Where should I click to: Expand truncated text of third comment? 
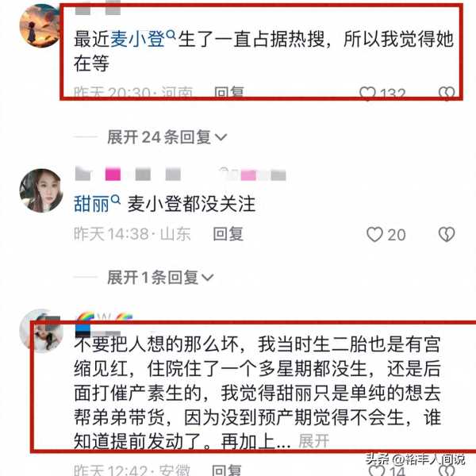click(313, 440)
